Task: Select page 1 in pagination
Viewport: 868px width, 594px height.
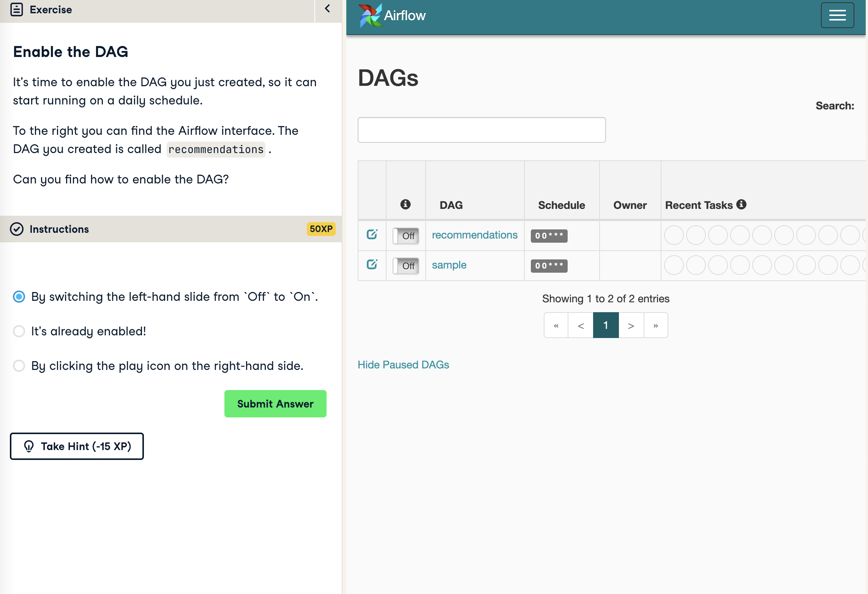Action: (x=606, y=325)
